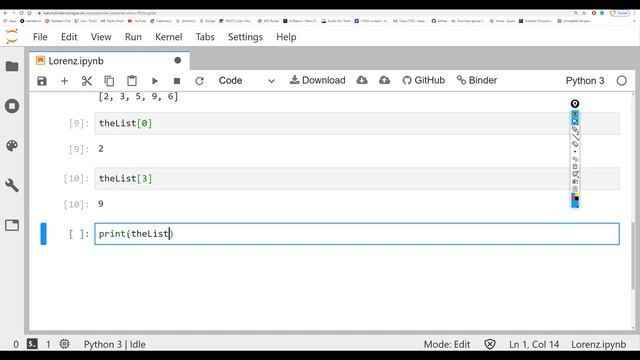Click the Binder toolbar button
Image resolution: width=640 pixels, height=360 pixels.
pos(477,80)
